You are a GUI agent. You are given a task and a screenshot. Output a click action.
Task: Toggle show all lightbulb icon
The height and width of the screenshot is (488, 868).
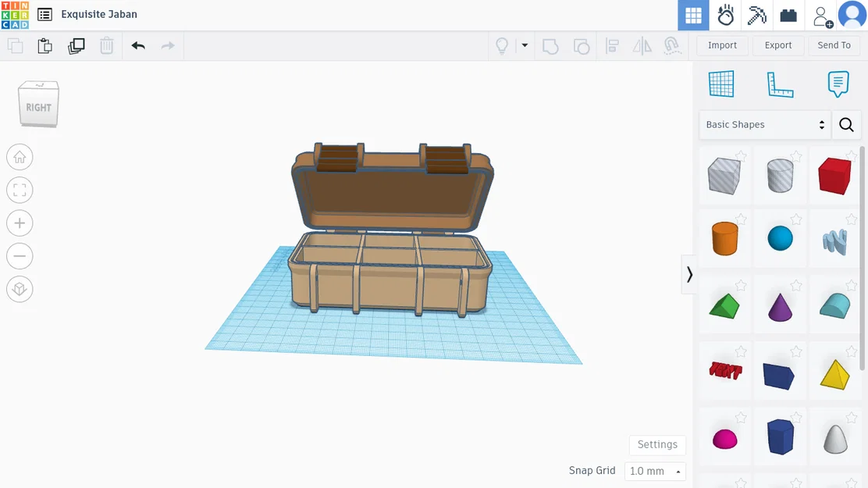pyautogui.click(x=502, y=45)
